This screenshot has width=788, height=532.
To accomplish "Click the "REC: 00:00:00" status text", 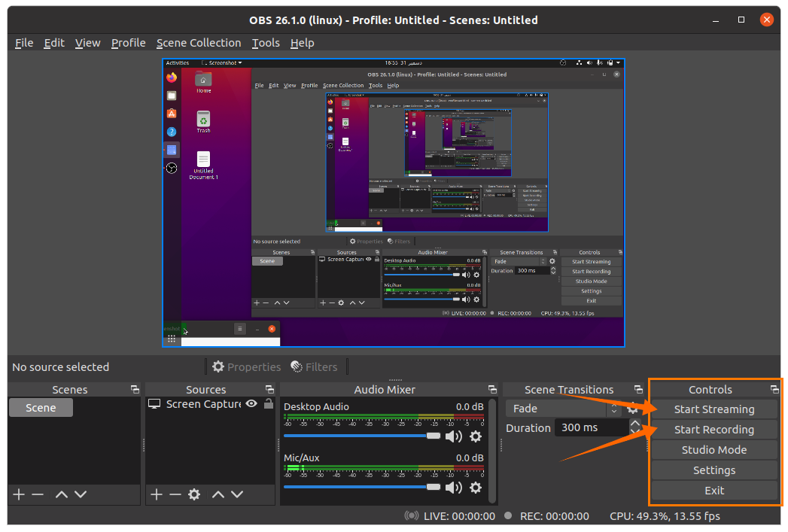I will coord(555,516).
